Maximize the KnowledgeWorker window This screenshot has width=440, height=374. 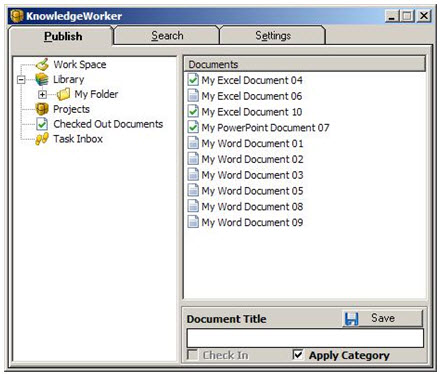click(407, 16)
